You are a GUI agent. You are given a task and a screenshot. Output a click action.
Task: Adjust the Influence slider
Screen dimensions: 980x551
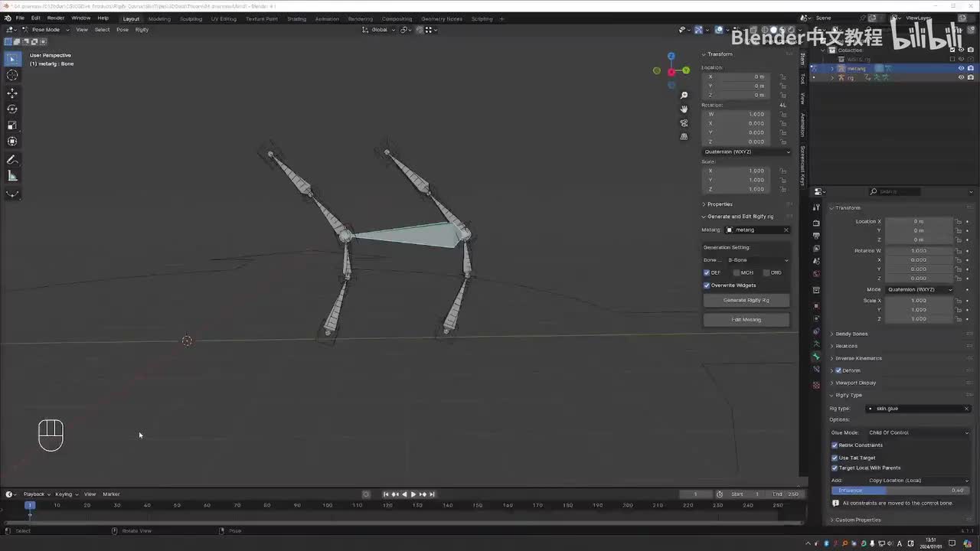pos(900,491)
